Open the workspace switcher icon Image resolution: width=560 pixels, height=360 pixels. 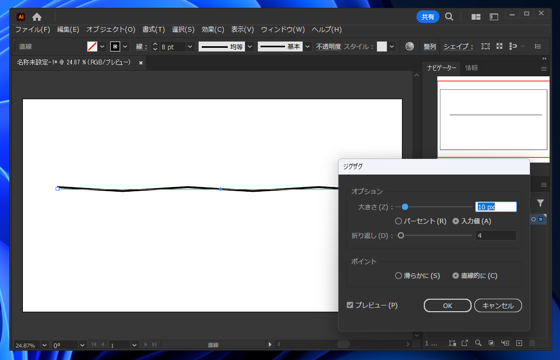point(494,17)
